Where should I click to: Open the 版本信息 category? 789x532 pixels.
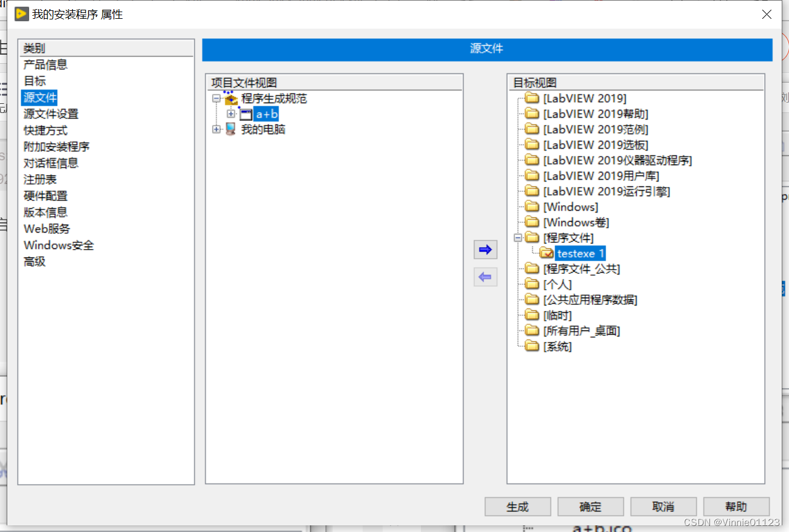click(46, 212)
